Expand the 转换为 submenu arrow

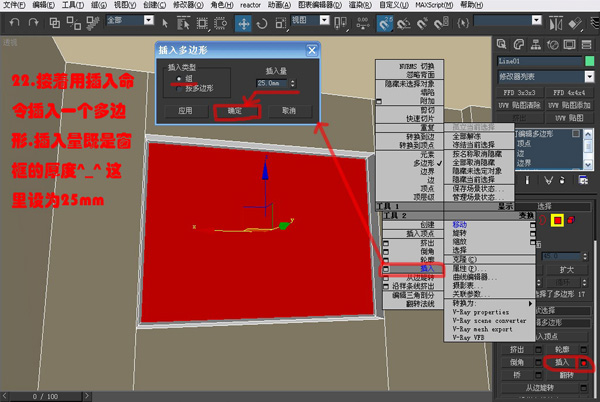point(530,304)
